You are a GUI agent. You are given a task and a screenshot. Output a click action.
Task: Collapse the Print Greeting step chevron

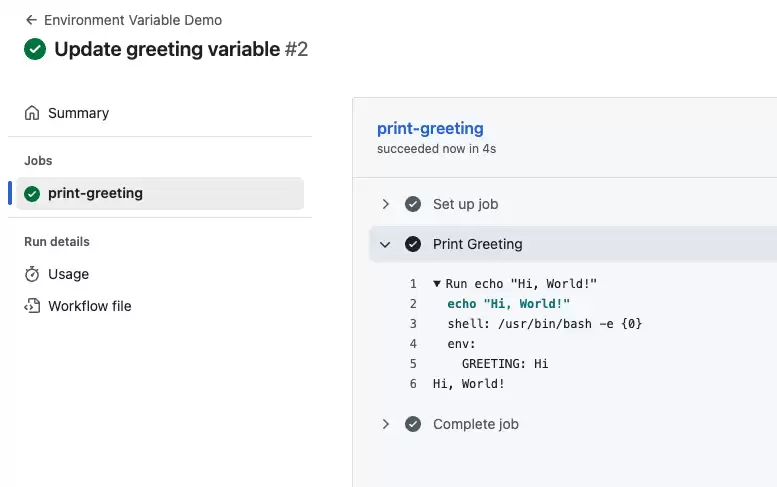pos(385,244)
